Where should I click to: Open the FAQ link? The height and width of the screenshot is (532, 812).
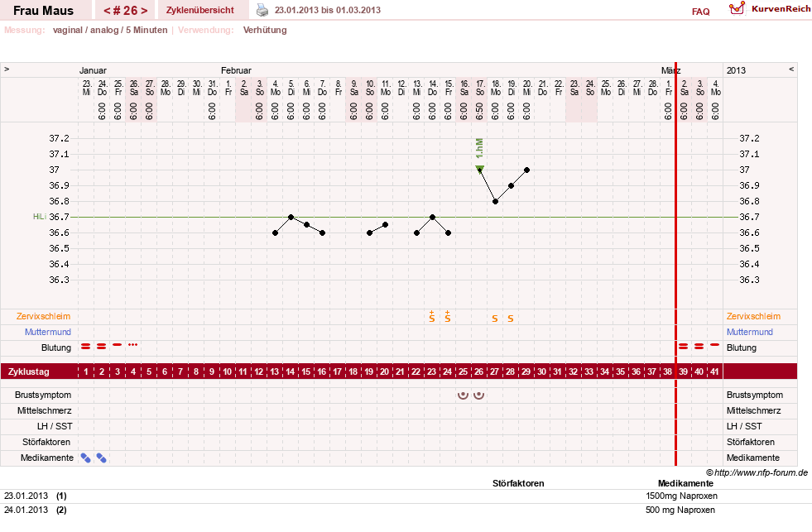700,12
